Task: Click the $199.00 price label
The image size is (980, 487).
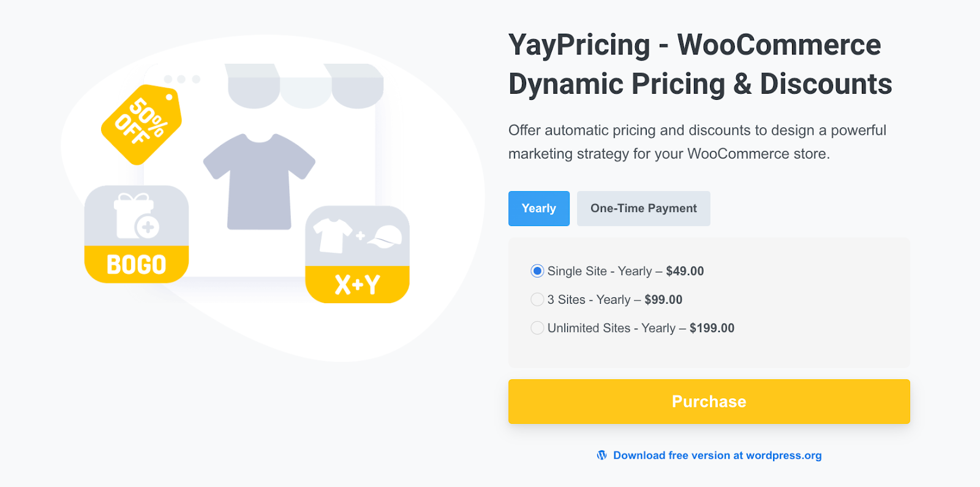Action: (x=712, y=328)
